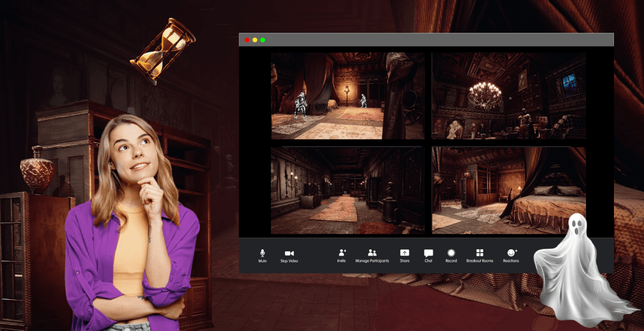Start Recording using the Record icon
This screenshot has width=644, height=331.
[x=451, y=253]
